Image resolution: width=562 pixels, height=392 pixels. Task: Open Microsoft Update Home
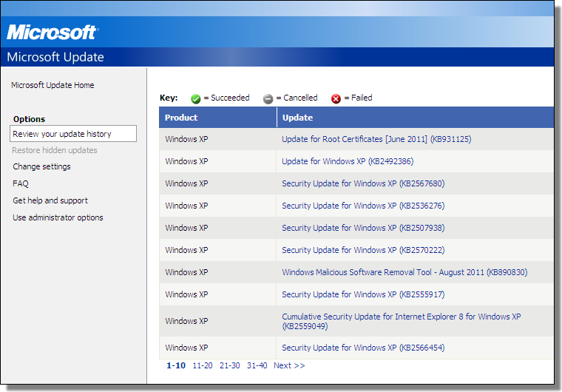(53, 85)
